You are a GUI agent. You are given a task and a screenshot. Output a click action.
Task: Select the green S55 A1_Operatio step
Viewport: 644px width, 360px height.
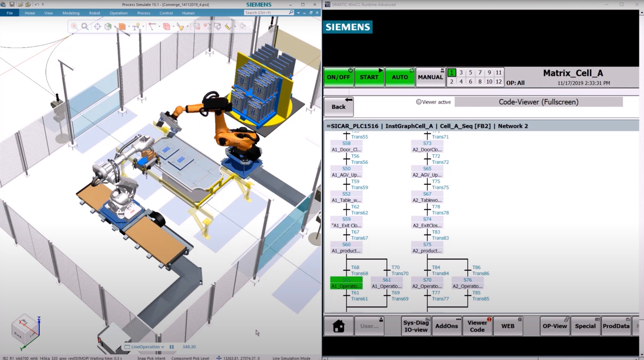tap(346, 283)
